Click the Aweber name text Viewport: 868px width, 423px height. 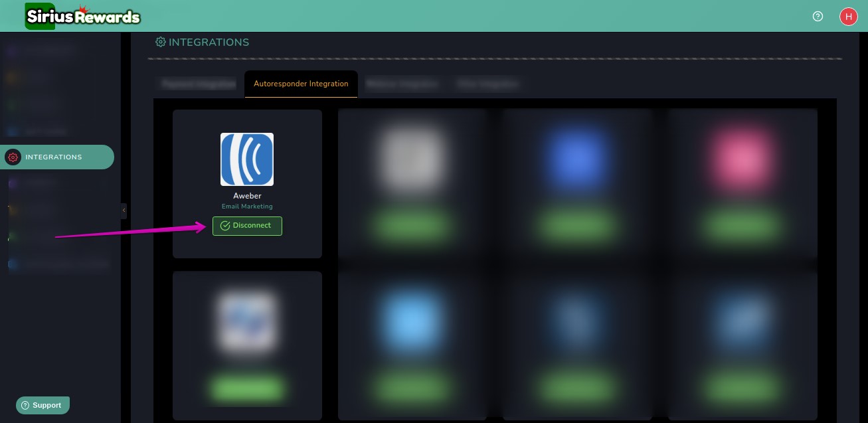point(247,196)
